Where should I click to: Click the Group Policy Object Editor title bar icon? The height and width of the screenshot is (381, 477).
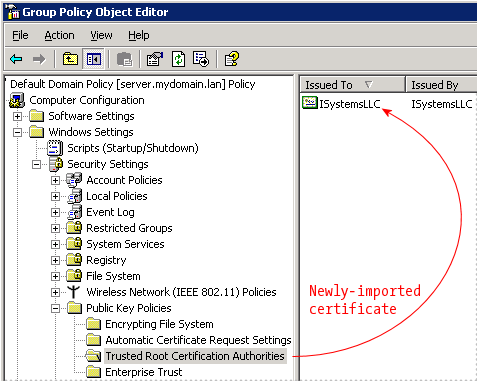coord(13,12)
